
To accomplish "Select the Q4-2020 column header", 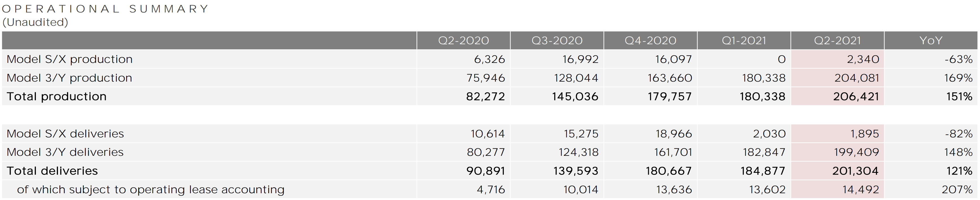I will coord(651,41).
